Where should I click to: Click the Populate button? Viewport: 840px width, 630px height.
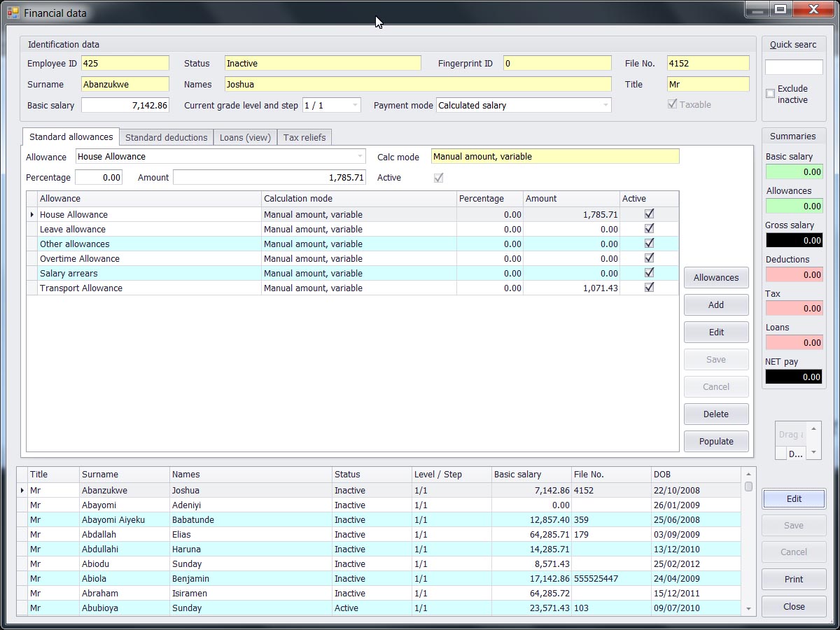click(x=715, y=441)
